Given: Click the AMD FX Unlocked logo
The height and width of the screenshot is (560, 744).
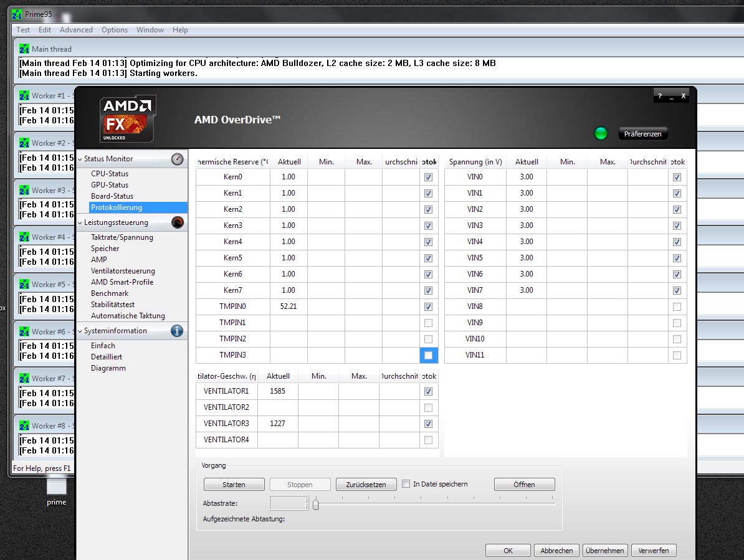Looking at the screenshot, I should click(127, 119).
